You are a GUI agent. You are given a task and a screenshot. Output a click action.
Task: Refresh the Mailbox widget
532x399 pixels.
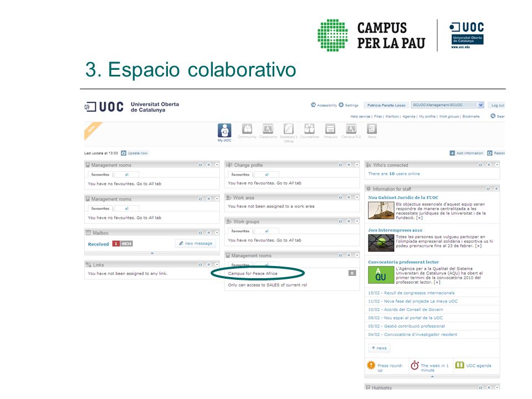200,232
